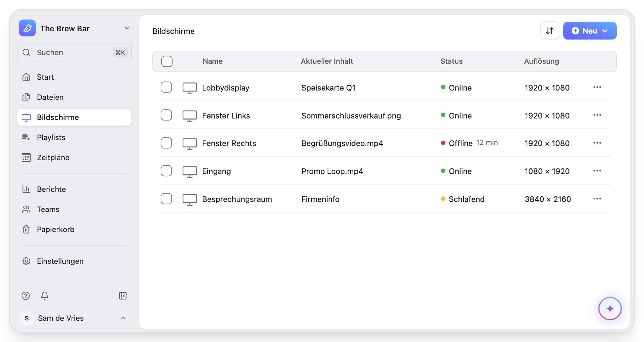This screenshot has height=342, width=644.
Task: Check the Besprechungsraum row checkbox
Action: coord(166,199)
